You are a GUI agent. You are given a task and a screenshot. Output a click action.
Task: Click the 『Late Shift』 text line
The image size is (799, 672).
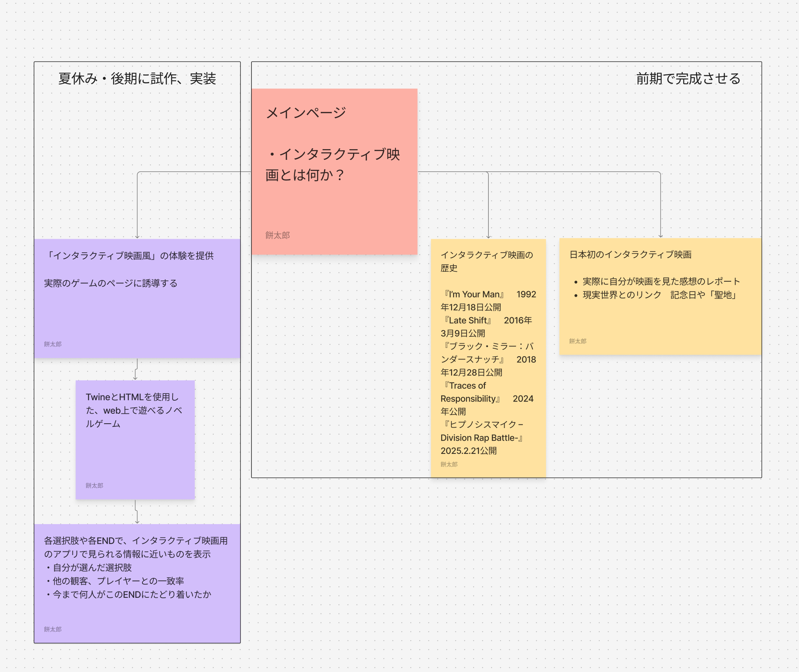click(468, 321)
